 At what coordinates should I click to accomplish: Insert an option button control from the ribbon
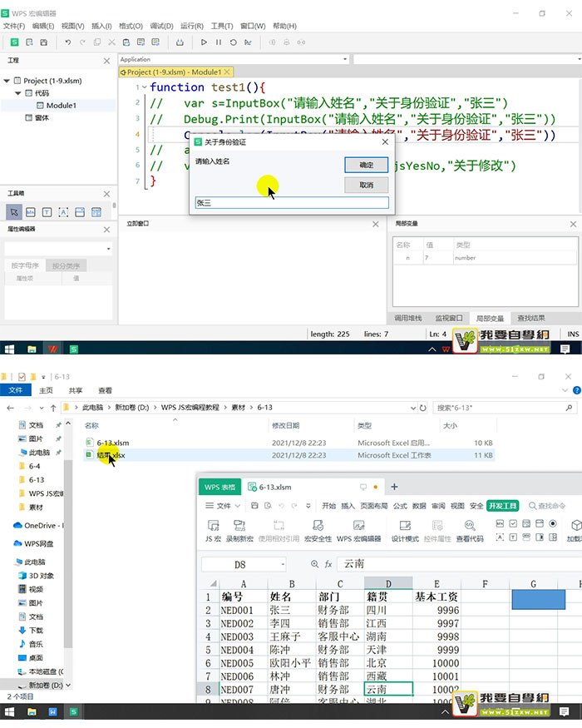[553, 523]
